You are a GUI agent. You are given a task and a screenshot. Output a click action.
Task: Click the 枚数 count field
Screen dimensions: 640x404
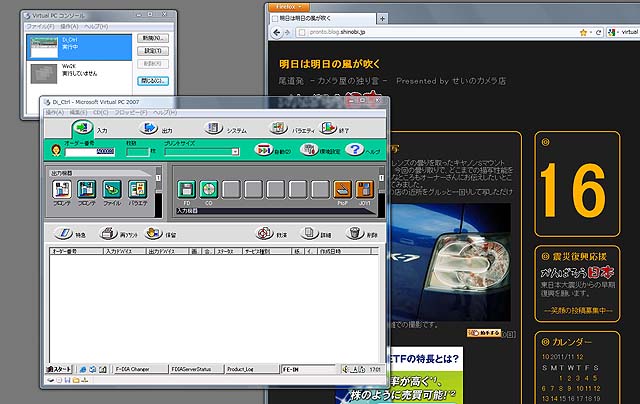pyautogui.click(x=138, y=152)
